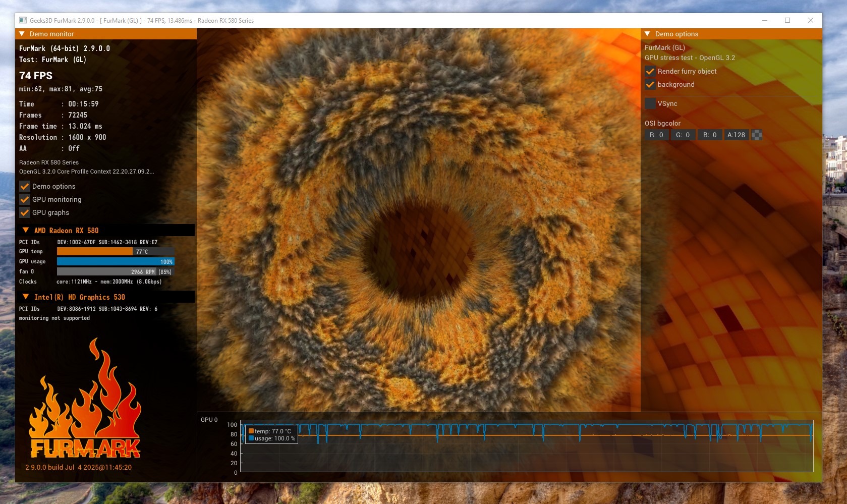Screen dimensions: 847x504
Task: Collapse the AMD Radeon RX 580 section
Action: (26, 230)
